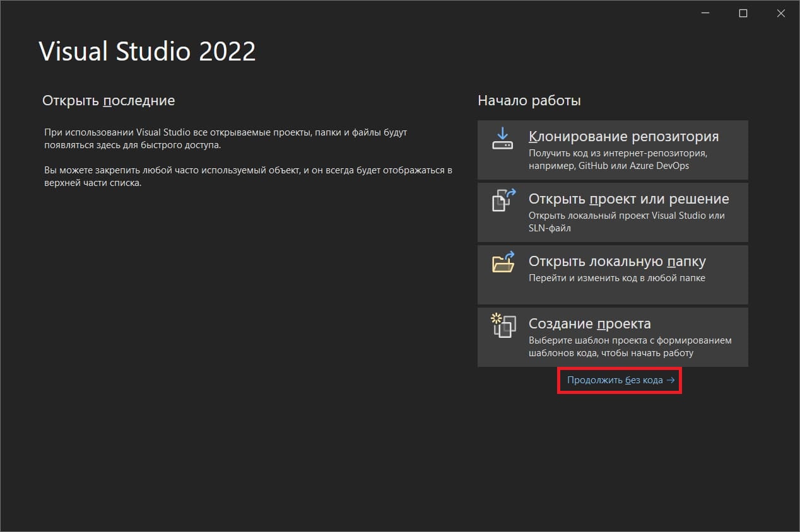The image size is (800, 532).
Task: Start 'Создание проекта'
Action: [x=613, y=337]
